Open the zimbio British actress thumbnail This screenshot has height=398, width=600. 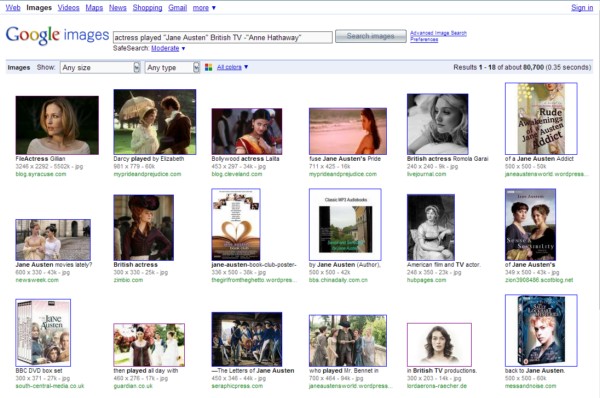click(143, 228)
